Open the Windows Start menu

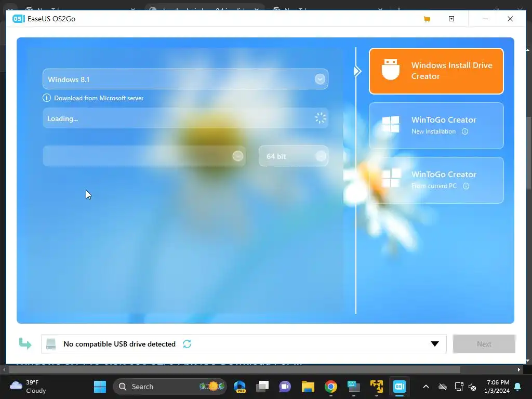click(100, 387)
